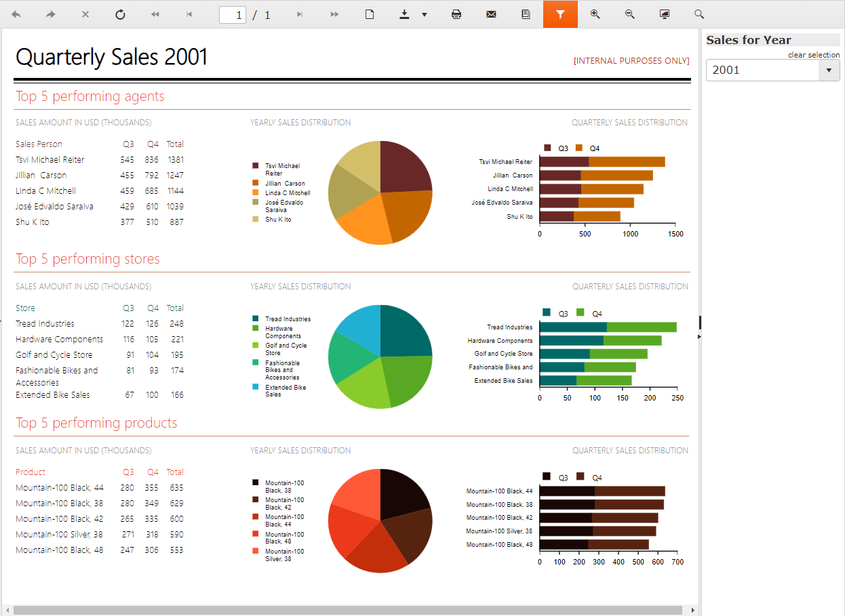Viewport: 845px width, 616px height.
Task: Click the page number input field
Action: tap(232, 14)
